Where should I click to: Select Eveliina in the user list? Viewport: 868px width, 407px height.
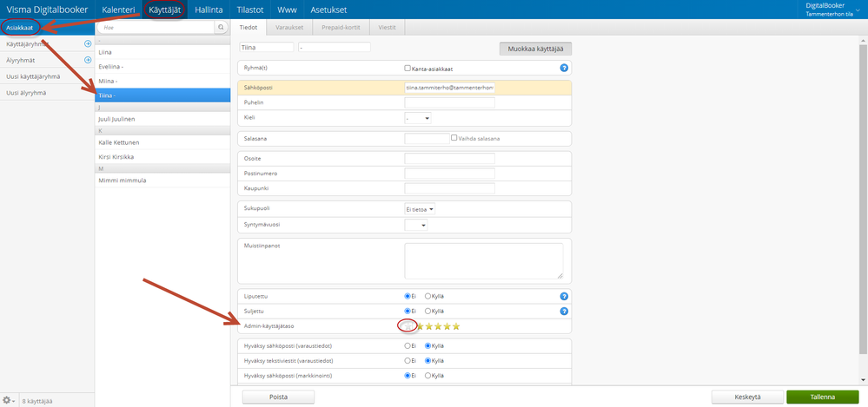tap(162, 66)
